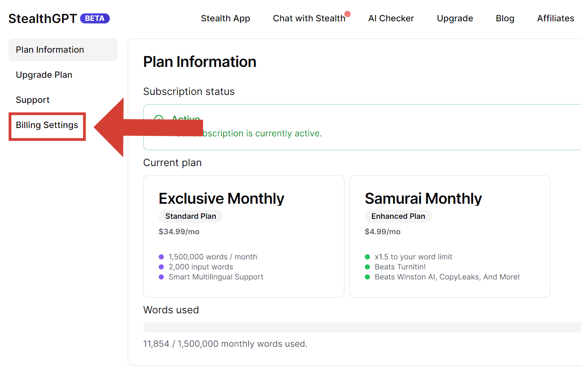Image resolution: width=581 pixels, height=392 pixels.
Task: Click the Active status check icon
Action: (159, 119)
